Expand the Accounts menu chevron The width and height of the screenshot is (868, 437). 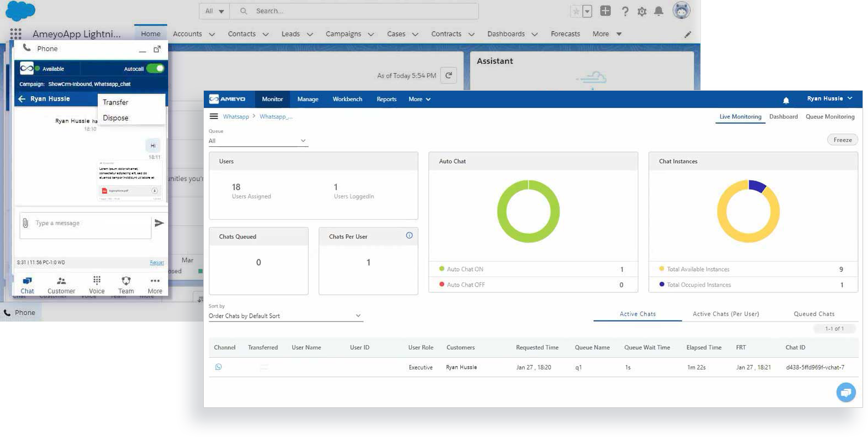tap(212, 34)
